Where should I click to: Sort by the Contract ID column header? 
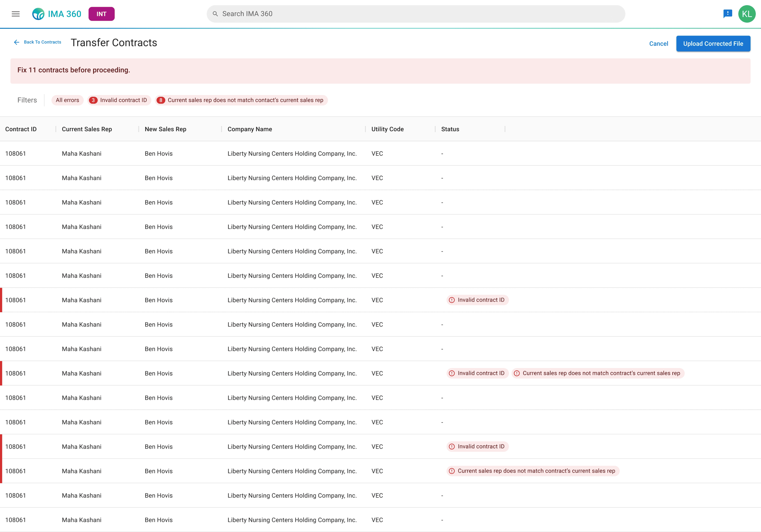[21, 129]
